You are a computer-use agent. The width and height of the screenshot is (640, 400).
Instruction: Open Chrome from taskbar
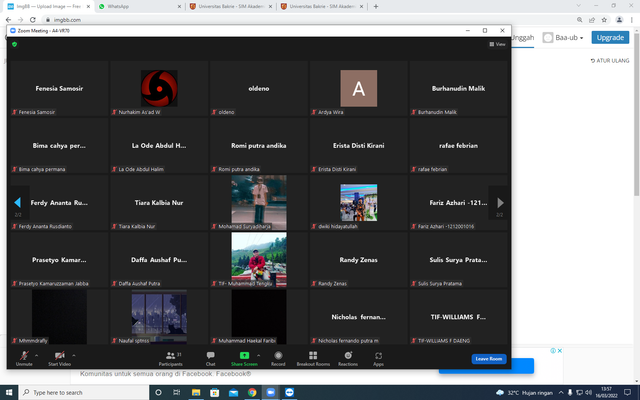point(252,392)
